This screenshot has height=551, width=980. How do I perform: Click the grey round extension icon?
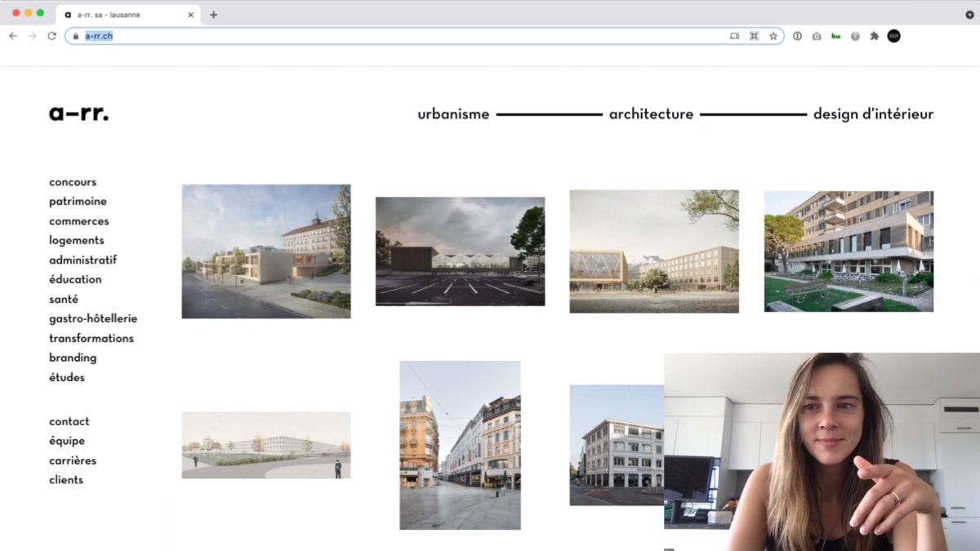(855, 36)
